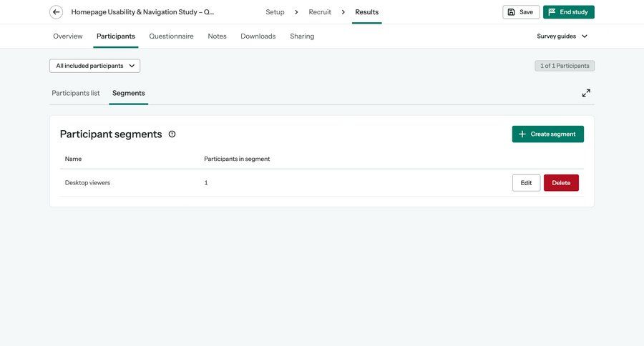Click the floppy disk Save icon

512,12
